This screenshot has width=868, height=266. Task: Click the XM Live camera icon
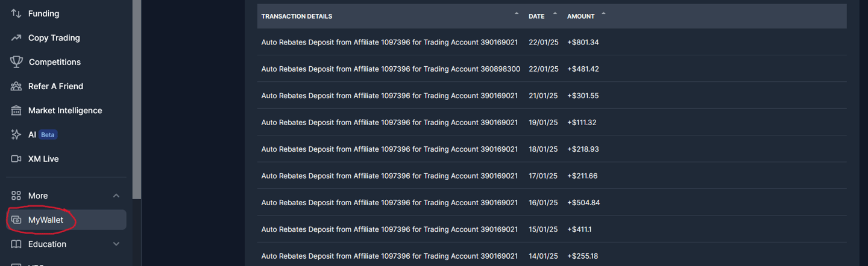click(16, 159)
